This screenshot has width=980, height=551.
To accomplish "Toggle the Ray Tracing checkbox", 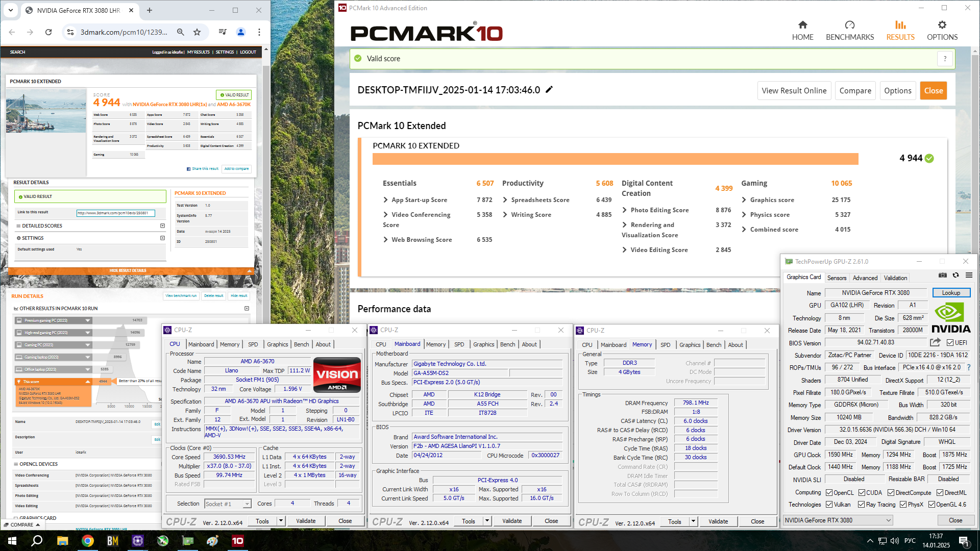I will point(861,505).
